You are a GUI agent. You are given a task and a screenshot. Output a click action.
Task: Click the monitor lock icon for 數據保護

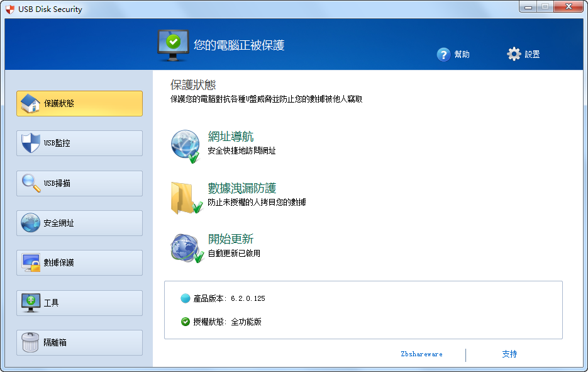coord(31,262)
